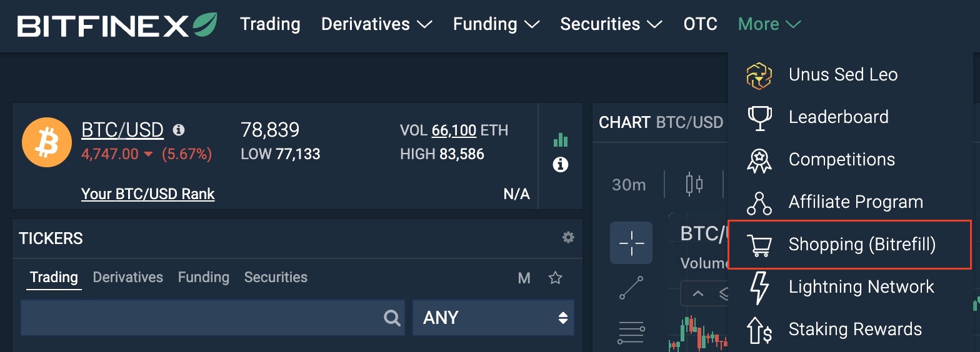Click the CHART BTC/USD panel header

click(661, 122)
